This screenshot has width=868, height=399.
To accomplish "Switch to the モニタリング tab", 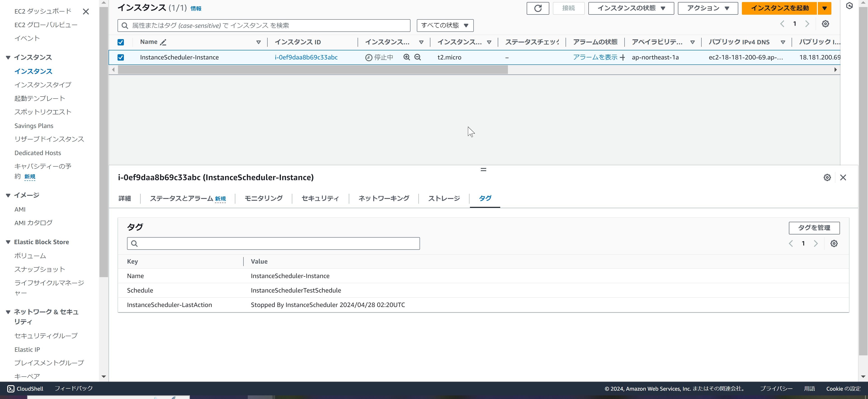I will click(264, 198).
